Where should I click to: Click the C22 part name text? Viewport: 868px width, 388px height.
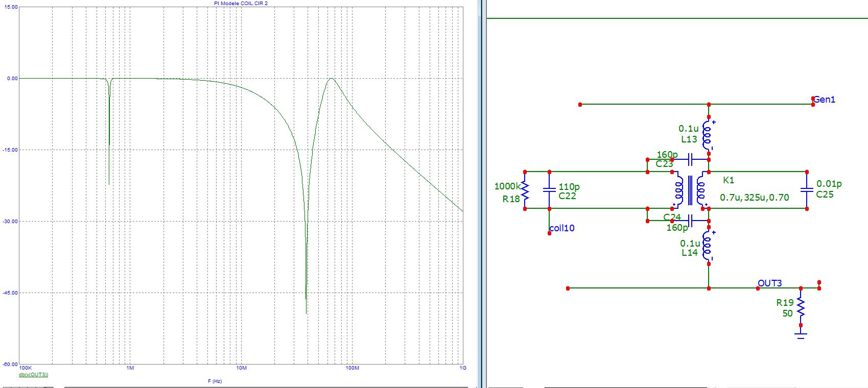(568, 196)
